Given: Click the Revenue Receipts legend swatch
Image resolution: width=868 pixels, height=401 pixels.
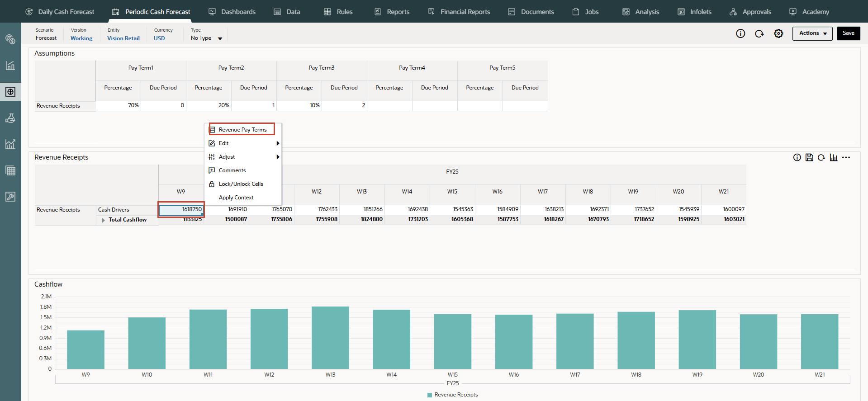Looking at the screenshot, I should (429, 395).
